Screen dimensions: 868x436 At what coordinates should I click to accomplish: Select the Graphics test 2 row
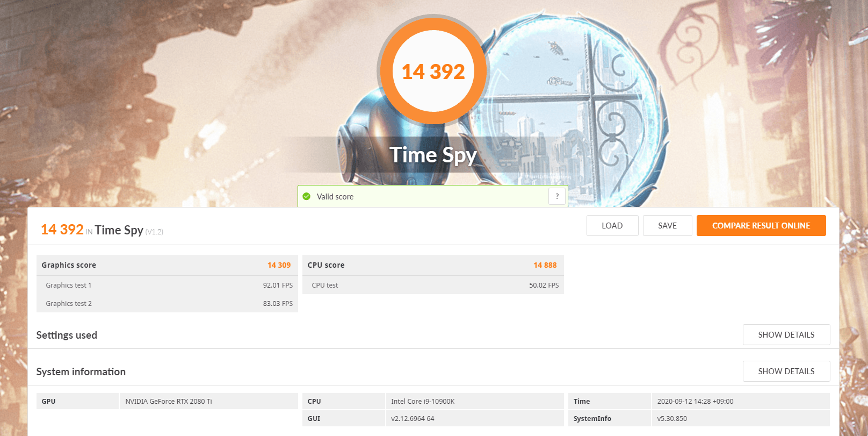point(167,304)
